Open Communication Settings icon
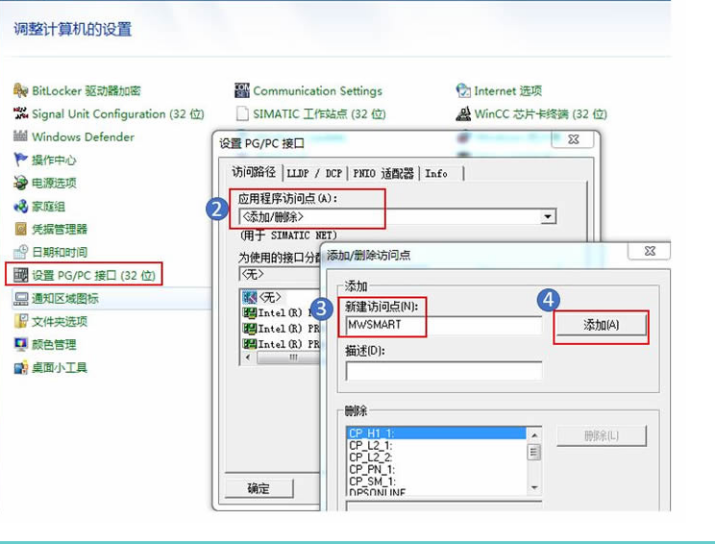The height and width of the screenshot is (545, 716). pyautogui.click(x=242, y=90)
